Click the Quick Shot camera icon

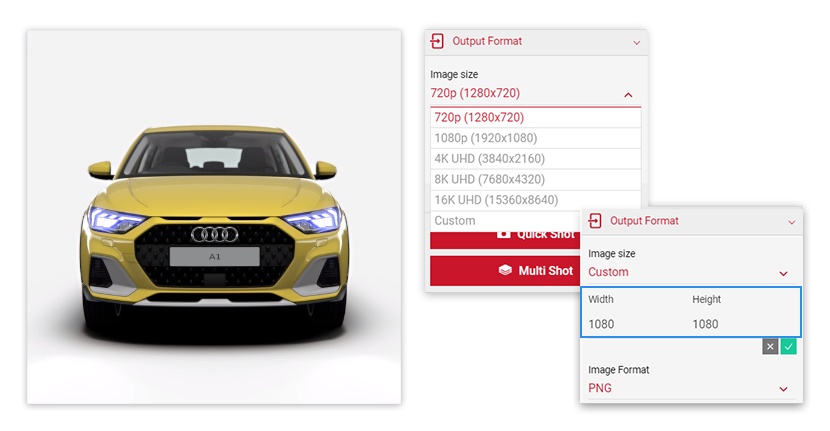504,234
